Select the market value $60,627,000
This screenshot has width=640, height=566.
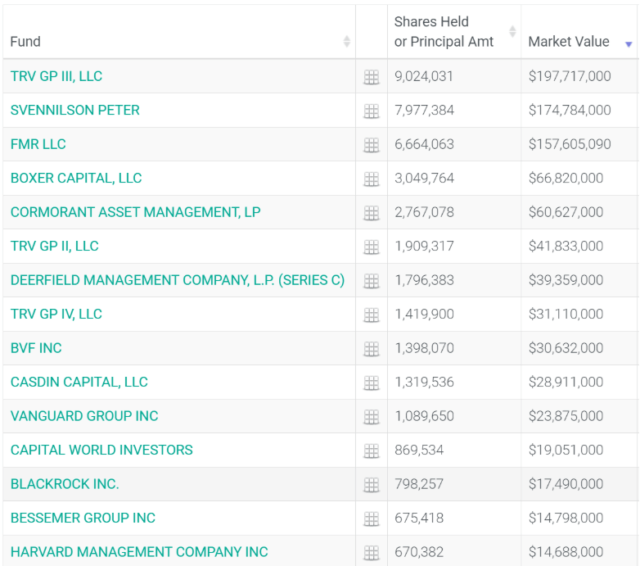click(566, 212)
